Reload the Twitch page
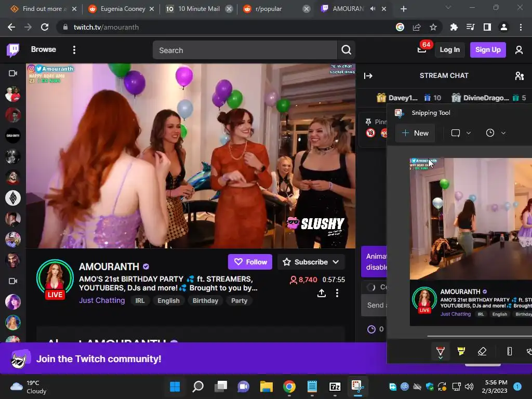This screenshot has height=399, width=532. [45, 27]
